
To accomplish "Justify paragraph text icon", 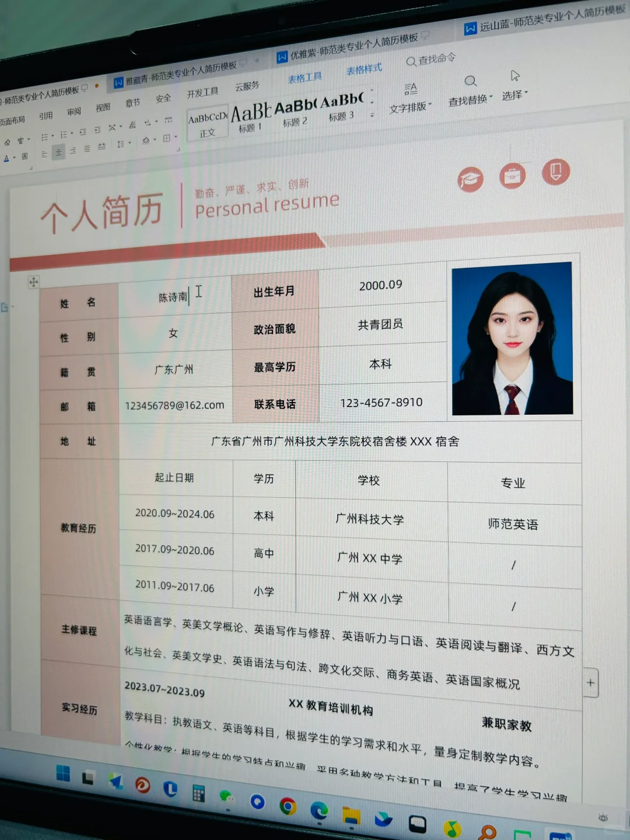I will click(x=87, y=149).
